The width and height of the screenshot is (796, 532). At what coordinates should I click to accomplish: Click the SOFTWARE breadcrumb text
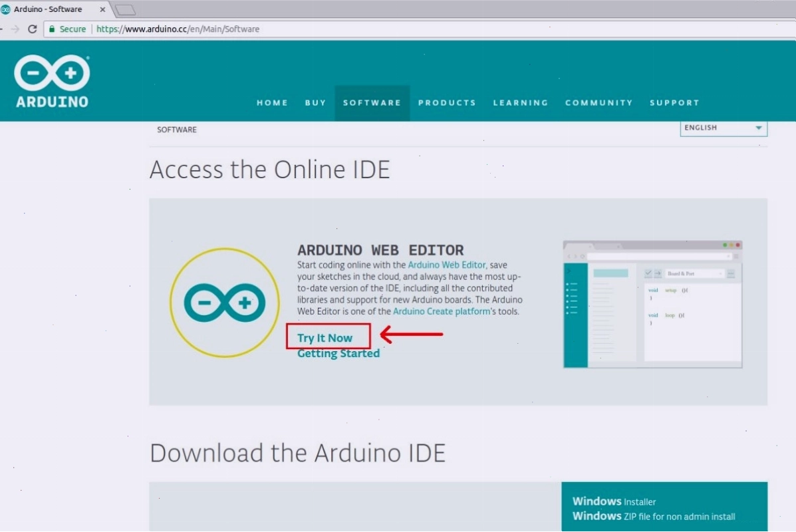pyautogui.click(x=177, y=130)
